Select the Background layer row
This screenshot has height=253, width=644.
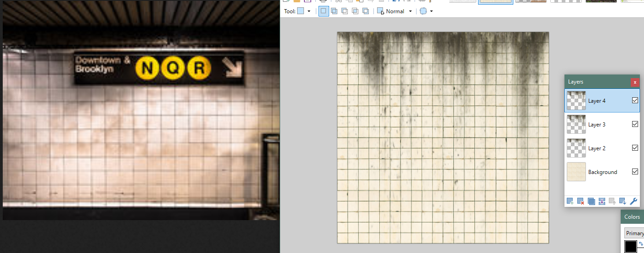pyautogui.click(x=602, y=172)
